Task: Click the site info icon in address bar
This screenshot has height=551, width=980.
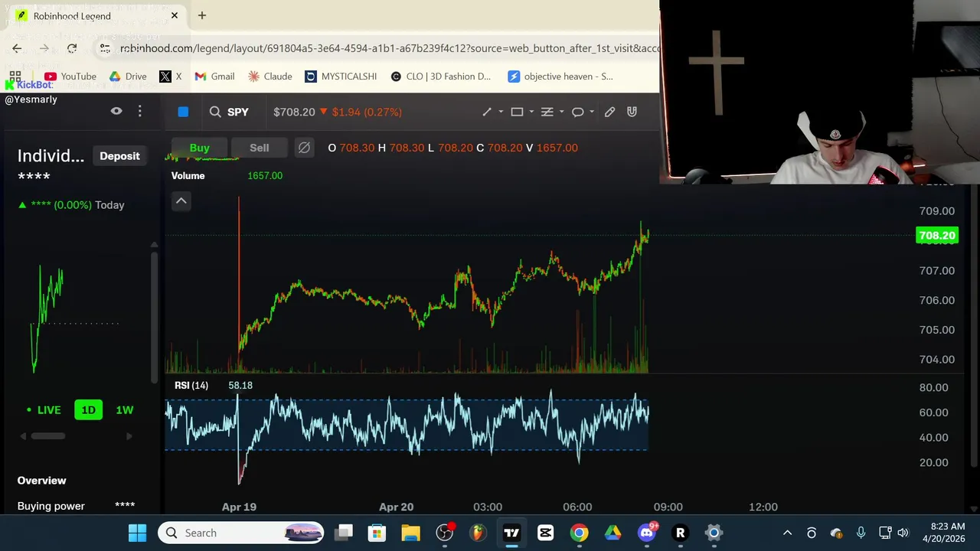Action: (x=105, y=48)
